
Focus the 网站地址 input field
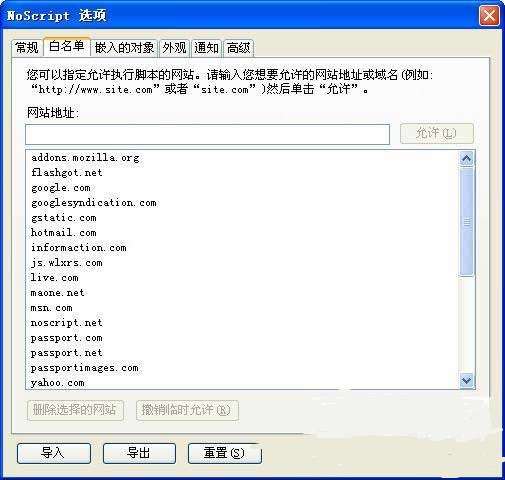click(x=207, y=134)
